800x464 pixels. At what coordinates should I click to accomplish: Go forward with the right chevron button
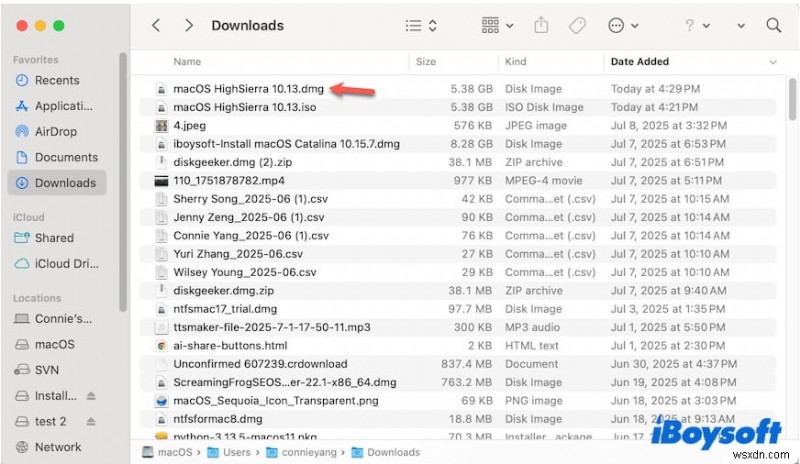pyautogui.click(x=189, y=25)
